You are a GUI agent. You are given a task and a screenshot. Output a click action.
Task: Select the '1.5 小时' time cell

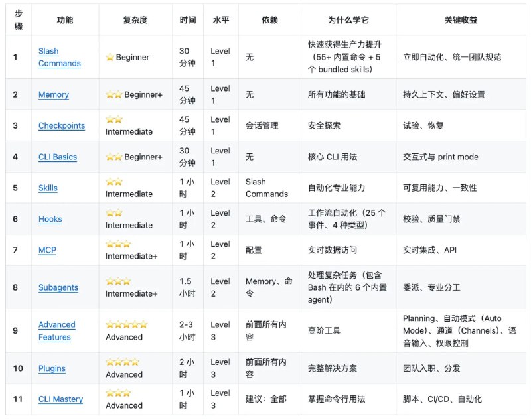[187, 287]
